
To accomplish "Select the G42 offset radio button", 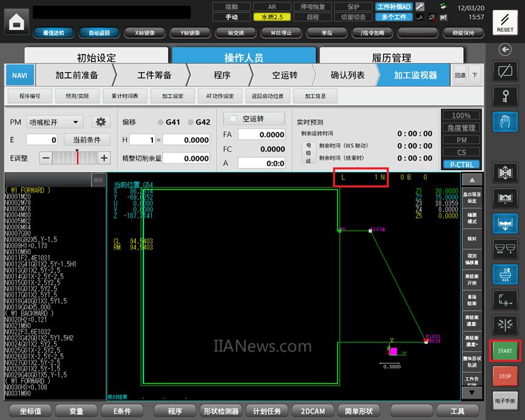I will tap(190, 122).
